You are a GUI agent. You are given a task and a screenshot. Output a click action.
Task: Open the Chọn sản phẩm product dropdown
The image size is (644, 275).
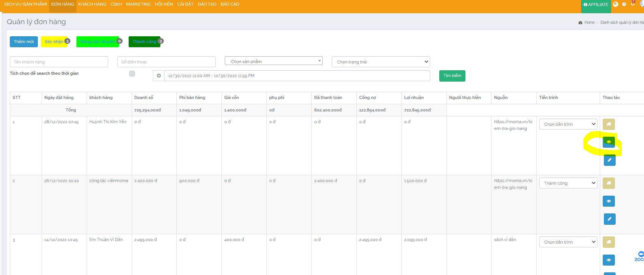(x=274, y=61)
